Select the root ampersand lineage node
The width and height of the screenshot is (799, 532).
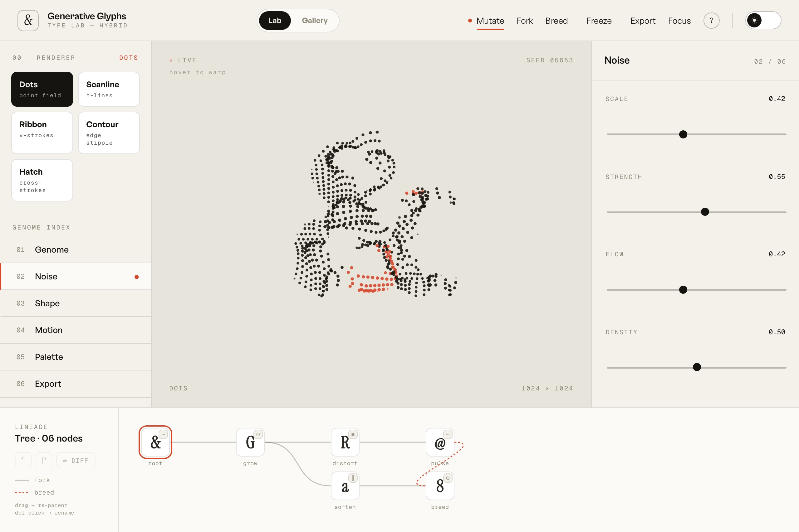click(x=155, y=442)
